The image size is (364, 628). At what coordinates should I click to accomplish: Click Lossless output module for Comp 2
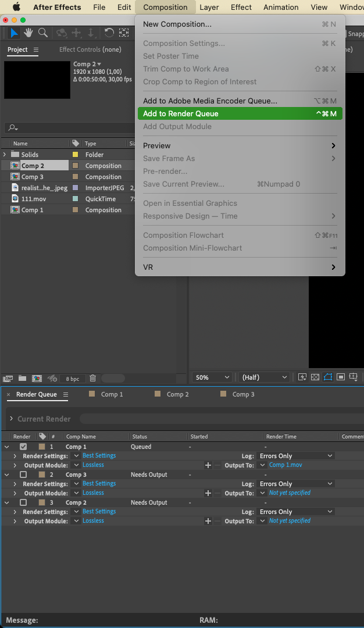[x=93, y=520]
